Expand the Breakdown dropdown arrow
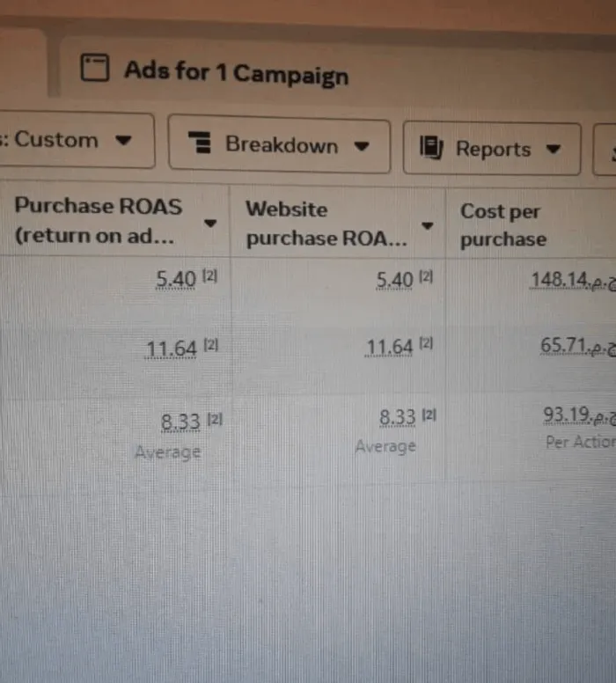Image resolution: width=616 pixels, height=683 pixels. tap(361, 146)
